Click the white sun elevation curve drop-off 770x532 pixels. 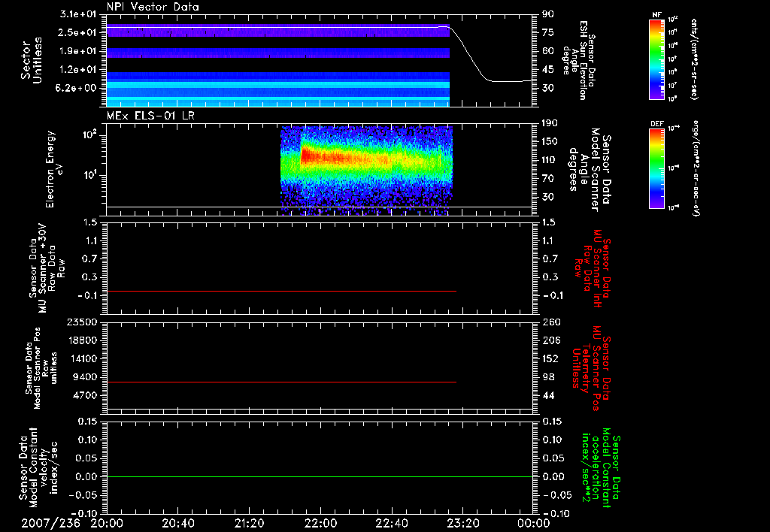[466, 54]
